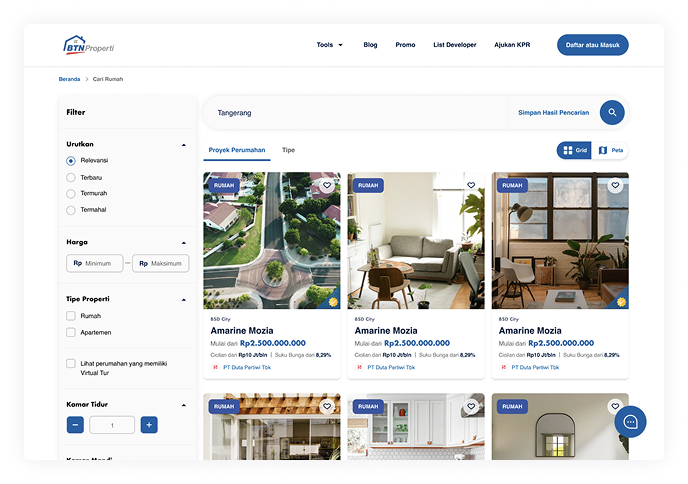Increase bedroom count with plus button
The width and height of the screenshot is (688, 484).
(x=149, y=425)
